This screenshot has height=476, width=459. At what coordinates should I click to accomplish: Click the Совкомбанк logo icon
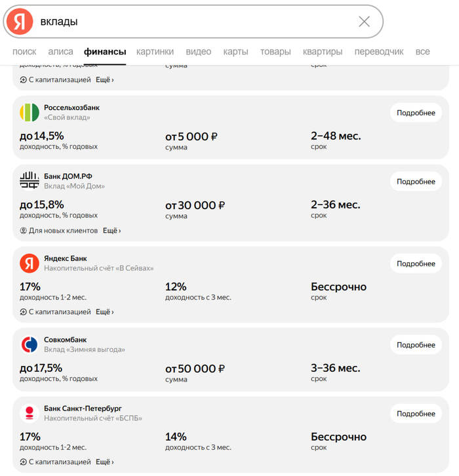tap(30, 344)
